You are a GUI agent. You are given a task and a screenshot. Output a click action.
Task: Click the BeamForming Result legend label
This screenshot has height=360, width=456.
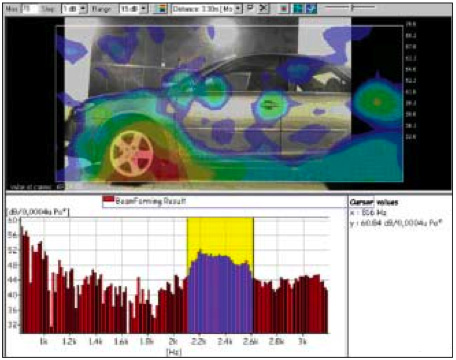[150, 201]
